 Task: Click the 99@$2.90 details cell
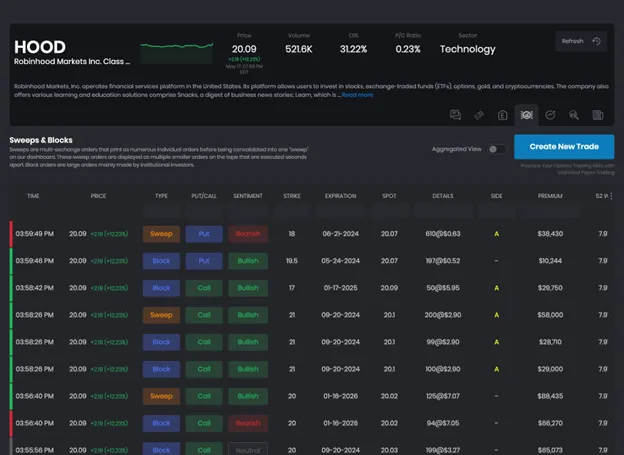tap(443, 342)
